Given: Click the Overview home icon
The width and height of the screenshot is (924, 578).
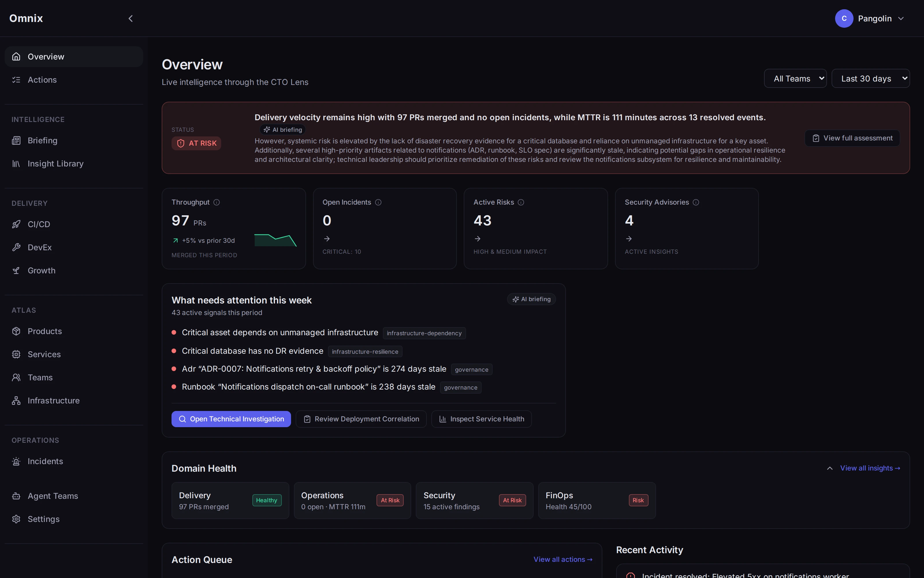Looking at the screenshot, I should 16,57.
